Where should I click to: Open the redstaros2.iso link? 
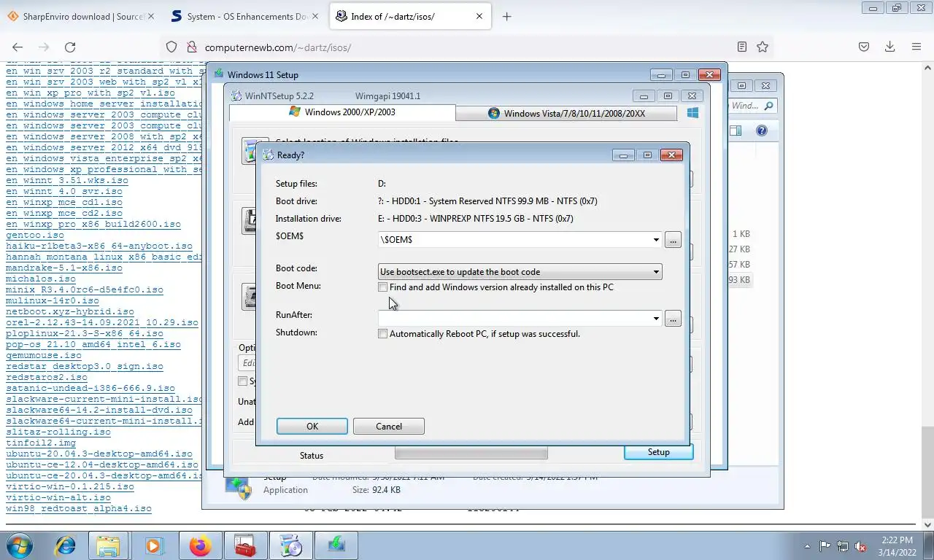click(47, 377)
